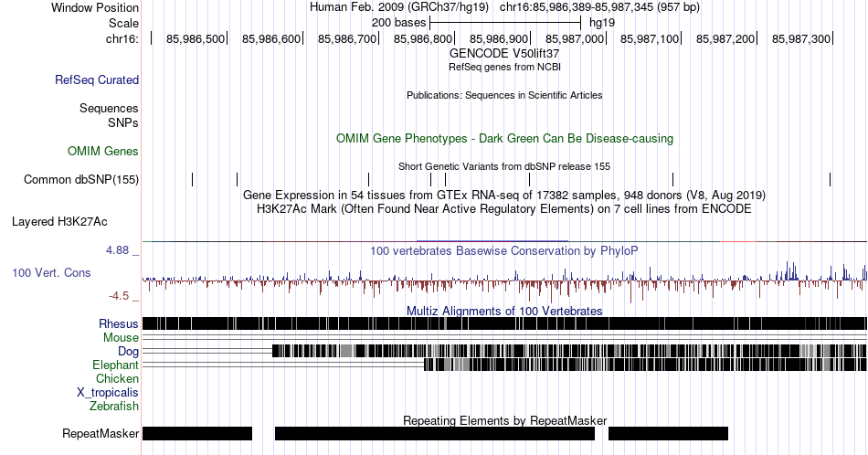Click the leftmost dbSNP variant tick

193,179
